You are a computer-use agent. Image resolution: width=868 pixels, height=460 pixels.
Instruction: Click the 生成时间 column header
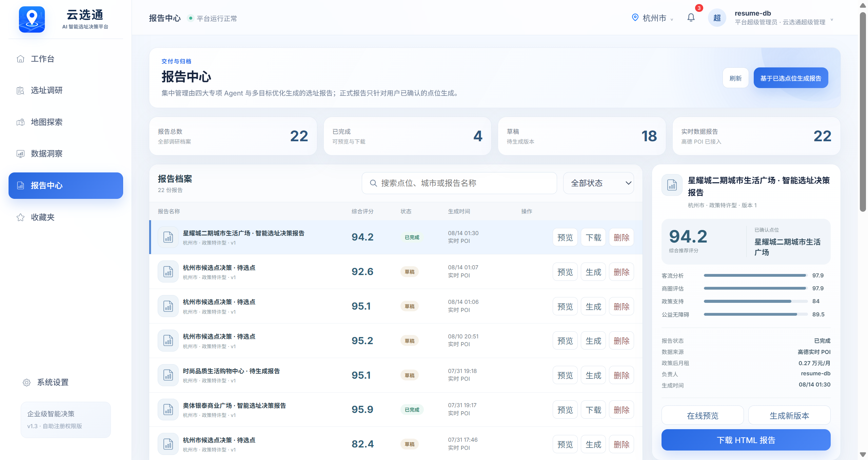point(459,211)
